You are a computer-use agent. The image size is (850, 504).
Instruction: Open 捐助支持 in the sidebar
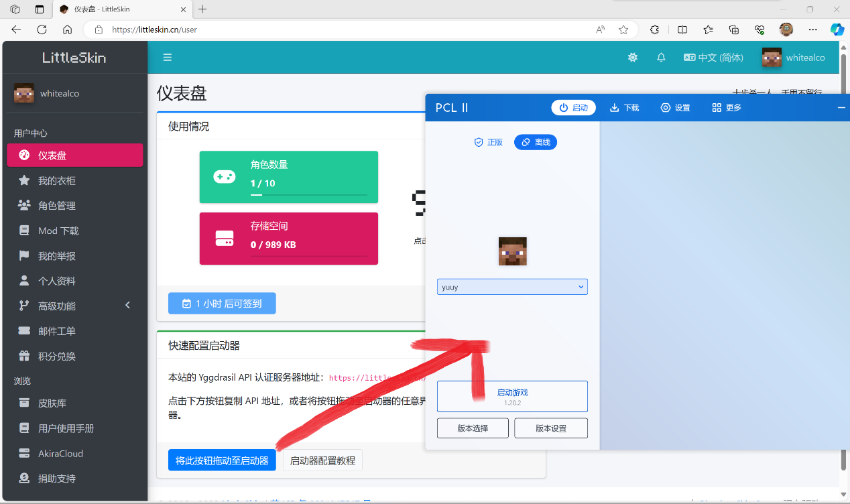[75, 479]
